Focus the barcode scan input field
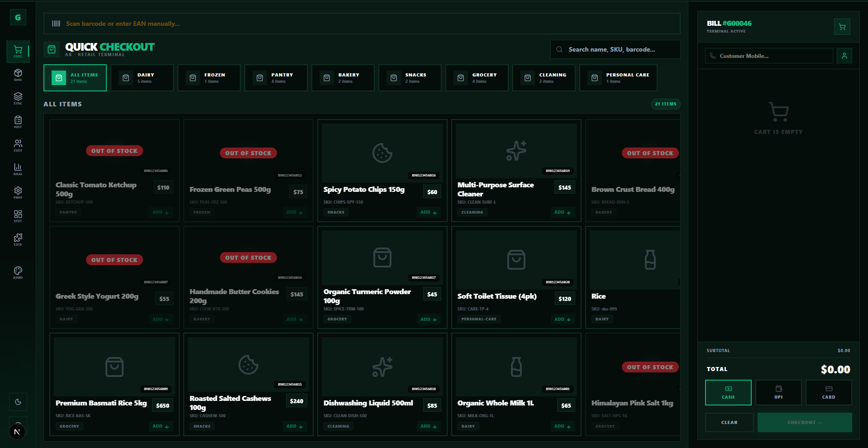The height and width of the screenshot is (448, 868). 362,24
